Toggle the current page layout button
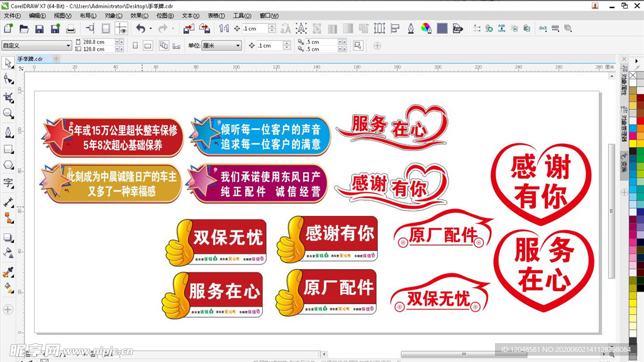Image resolution: width=644 pixels, height=362 pixels. pos(177,46)
